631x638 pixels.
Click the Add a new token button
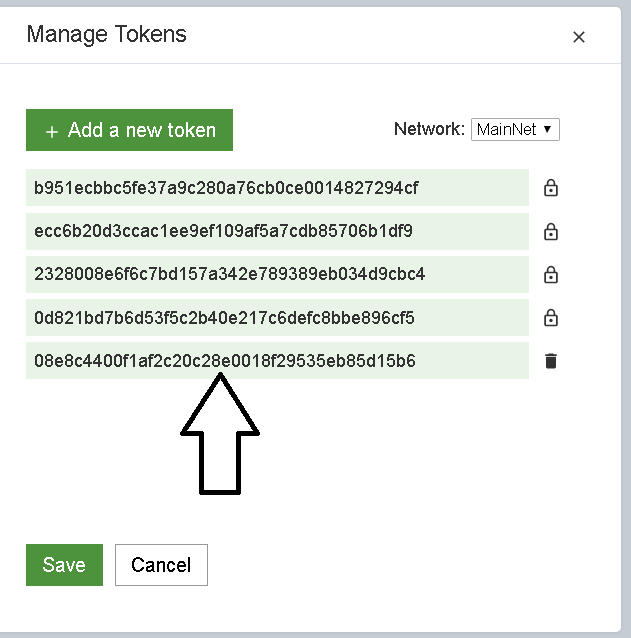coord(130,130)
